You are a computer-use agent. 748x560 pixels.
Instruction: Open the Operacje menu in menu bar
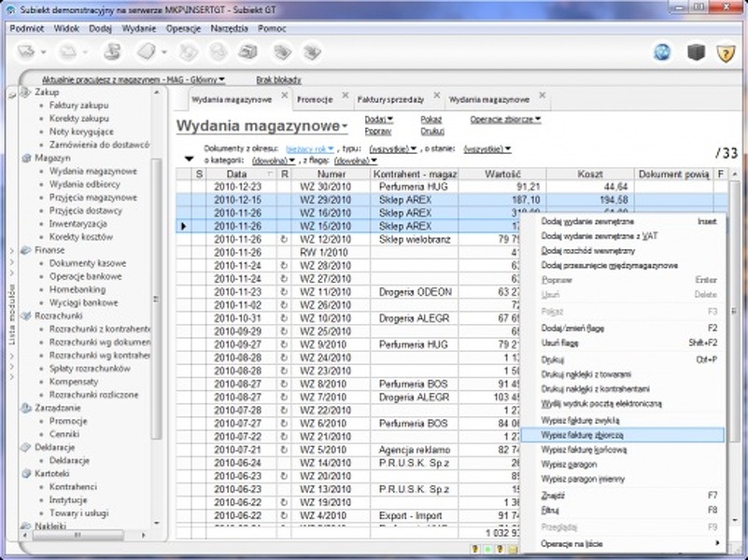[x=182, y=28]
